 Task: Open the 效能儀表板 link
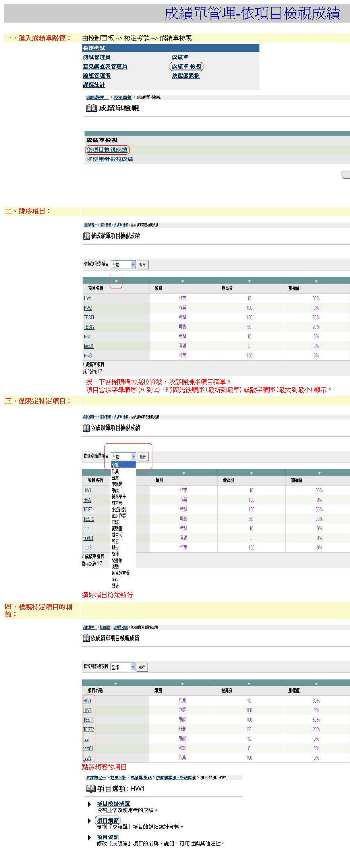[x=186, y=75]
